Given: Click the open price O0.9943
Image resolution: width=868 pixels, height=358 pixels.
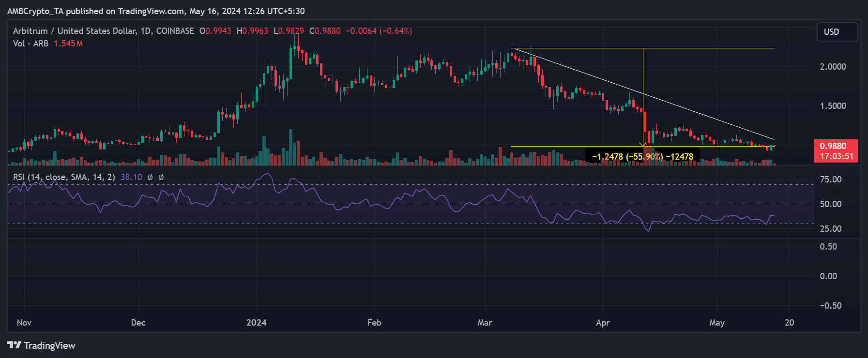Looking at the screenshot, I should pyautogui.click(x=215, y=31).
